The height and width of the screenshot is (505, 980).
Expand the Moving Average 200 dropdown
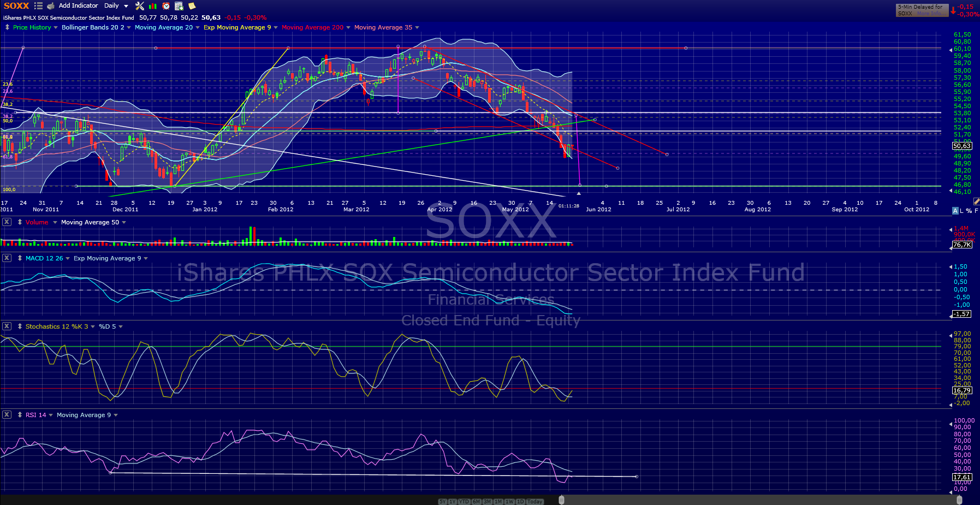[348, 28]
